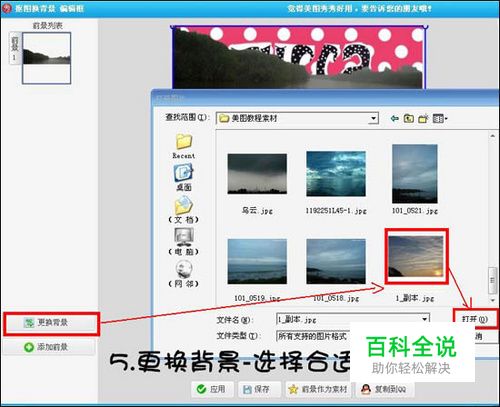Go up one folder level icon
This screenshot has width=500, height=407.
(409, 118)
